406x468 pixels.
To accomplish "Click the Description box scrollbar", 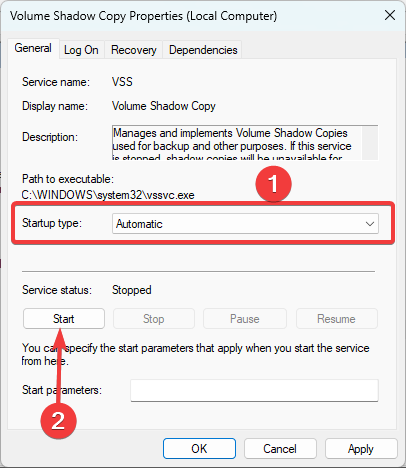I will click(370, 143).
